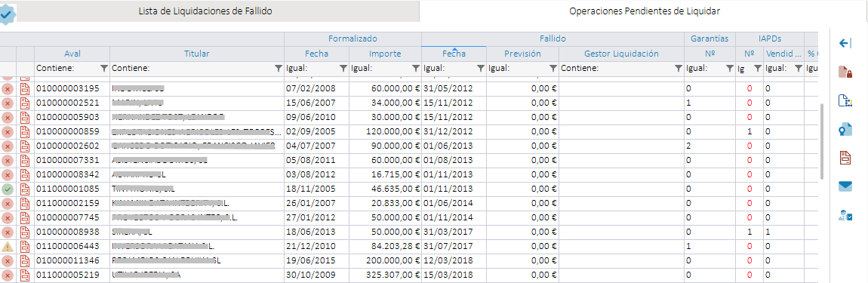
Task: Click red X status on row 010000003195
Action: click(8, 88)
